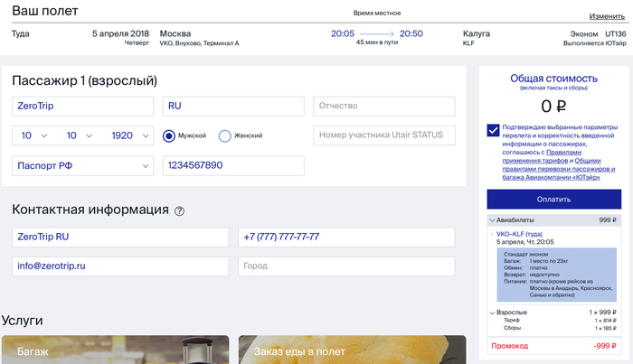This screenshot has height=364, width=633.
Task: Open the Паспорт РФ document type dropdown
Action: tap(82, 165)
